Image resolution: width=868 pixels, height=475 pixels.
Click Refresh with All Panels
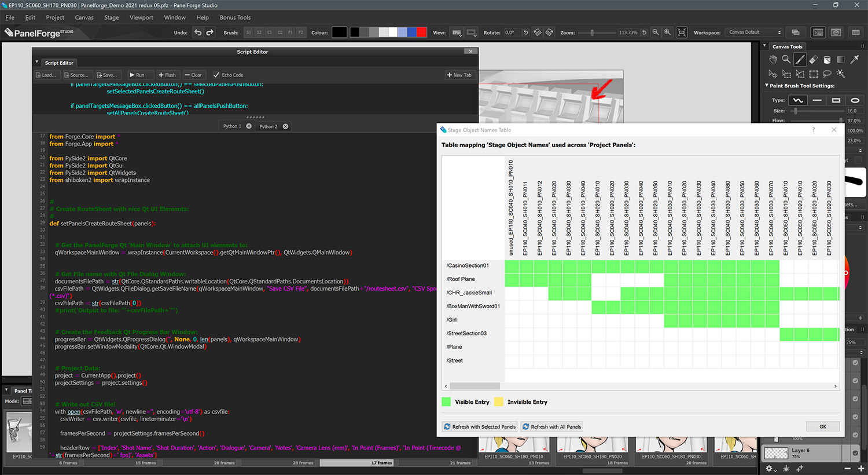[552, 426]
